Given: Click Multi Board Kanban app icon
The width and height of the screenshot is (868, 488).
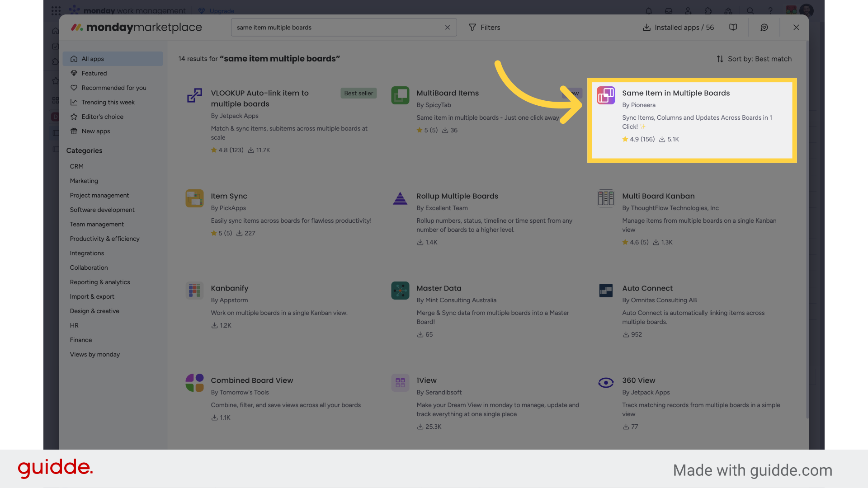Looking at the screenshot, I should (x=606, y=198).
